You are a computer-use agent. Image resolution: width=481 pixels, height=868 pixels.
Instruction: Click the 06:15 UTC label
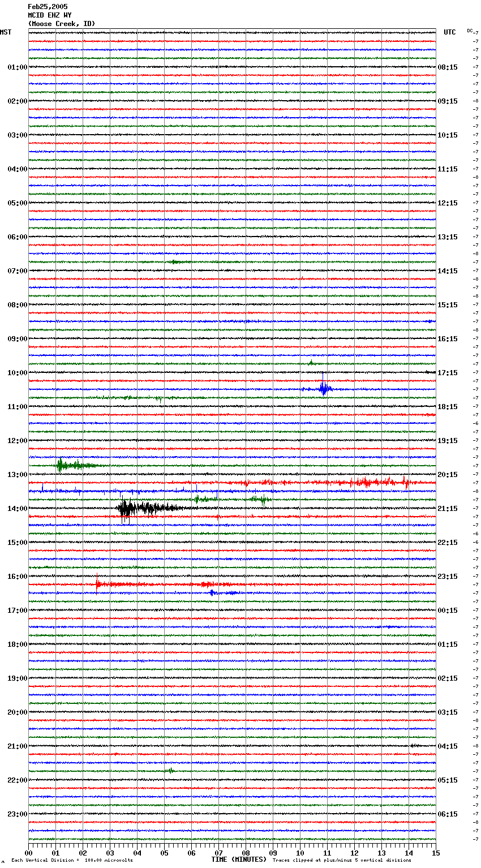pyautogui.click(x=448, y=814)
